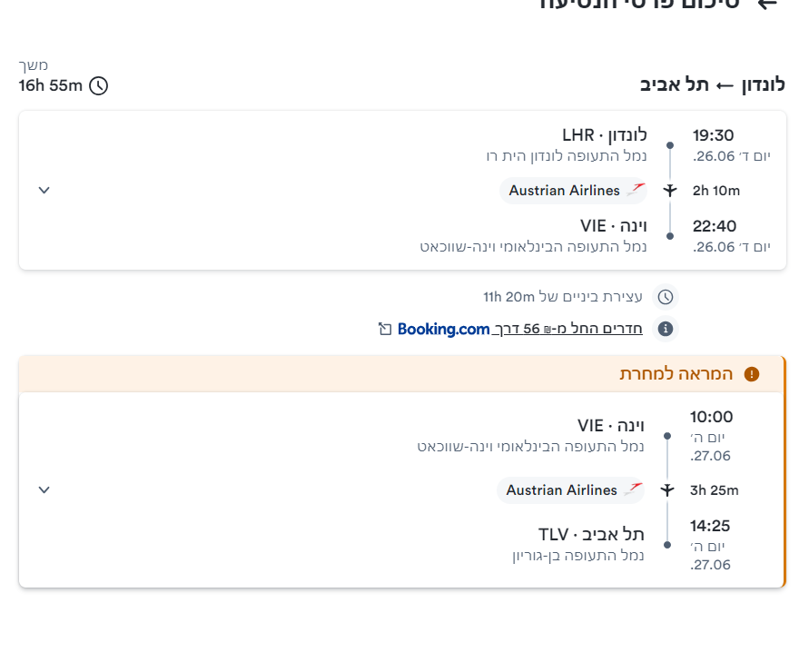
Task: Click the airplane icon next to 2h 10m
Action: pos(670,190)
